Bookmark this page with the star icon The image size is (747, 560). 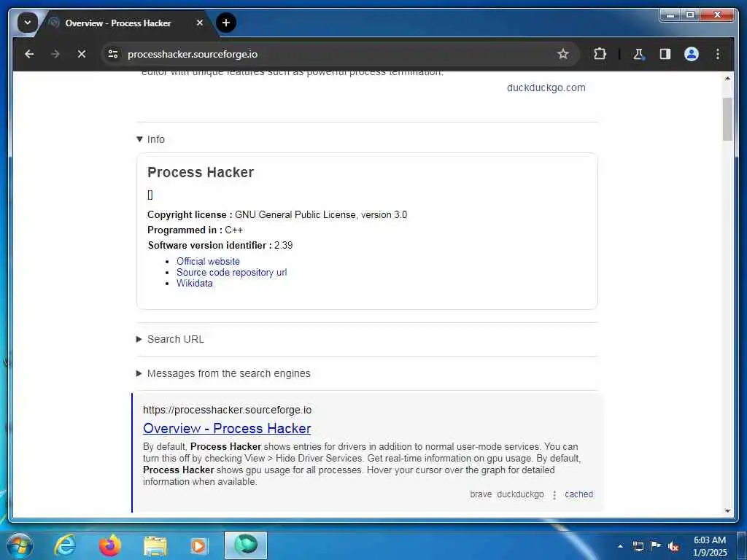click(x=563, y=54)
